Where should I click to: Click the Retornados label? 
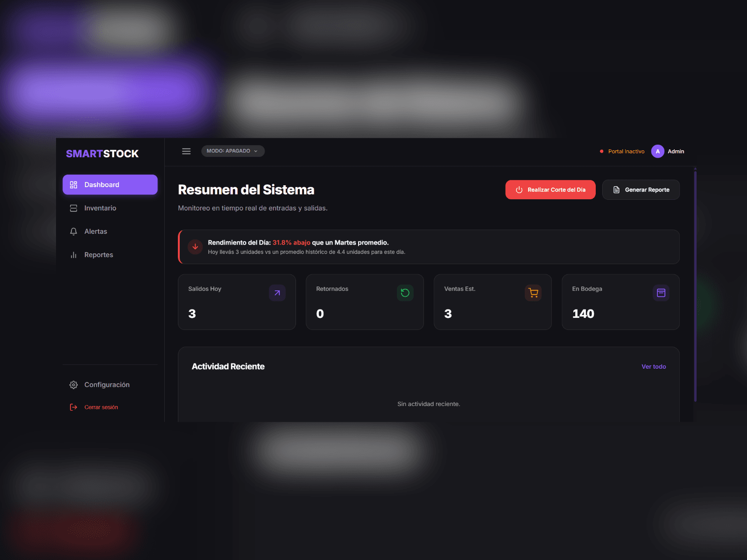[x=332, y=289]
